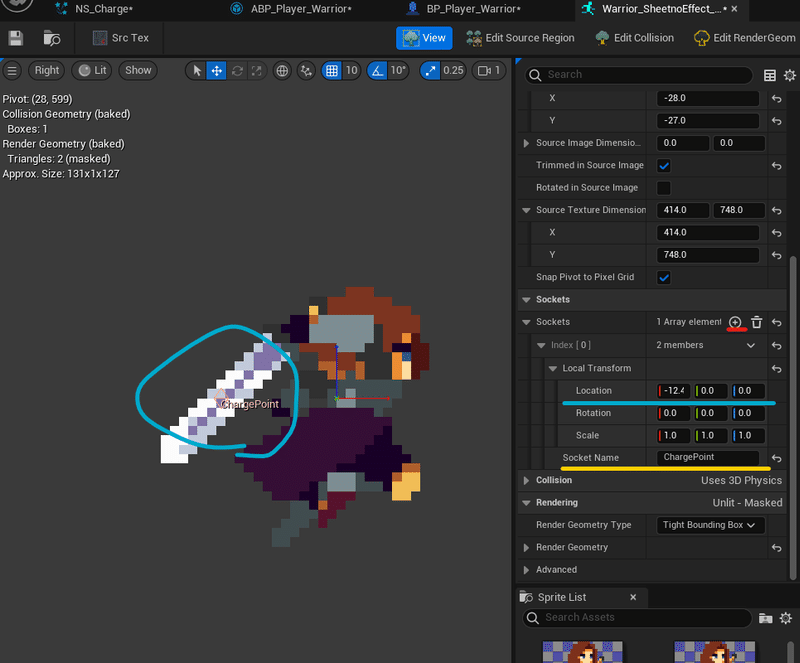Expand the Advanced section
800x663 pixels.
click(525, 569)
